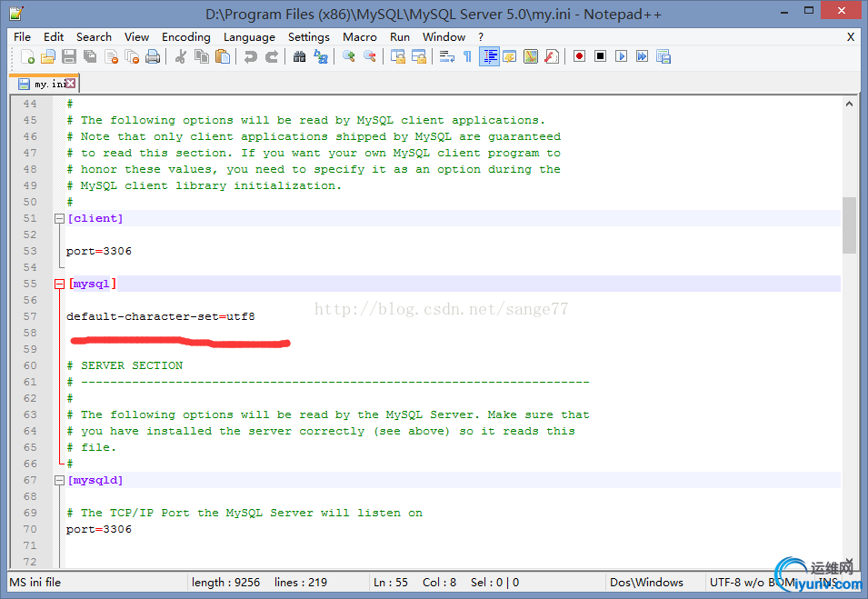Click 'port=3306' on line 70
Viewport: 868px width, 599px height.
pyautogui.click(x=99, y=529)
